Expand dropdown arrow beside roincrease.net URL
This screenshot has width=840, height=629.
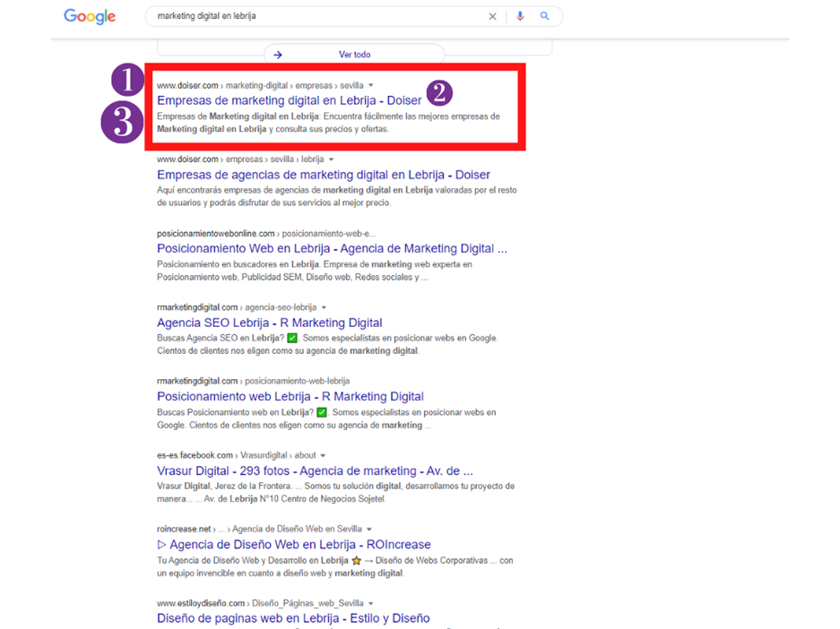tap(369, 529)
